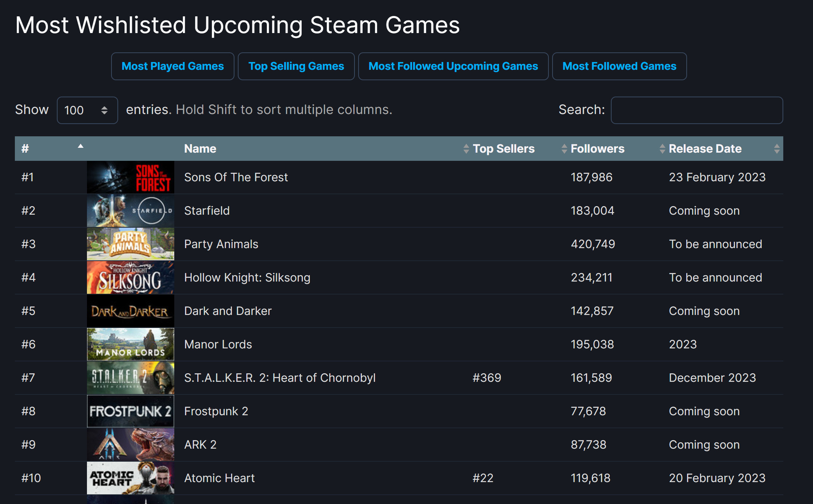Open the Dark and Darker logo thumbnail
Screen dimensions: 813x504
[130, 311]
